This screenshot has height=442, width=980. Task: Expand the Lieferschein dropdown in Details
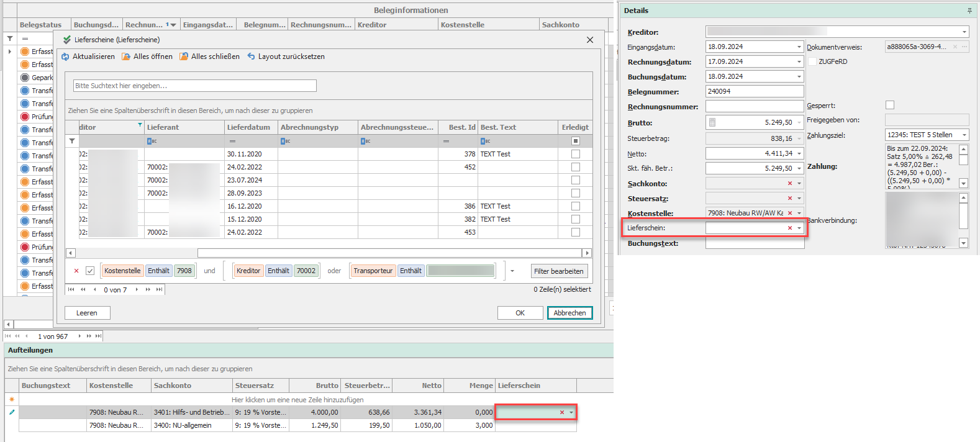pyautogui.click(x=799, y=228)
